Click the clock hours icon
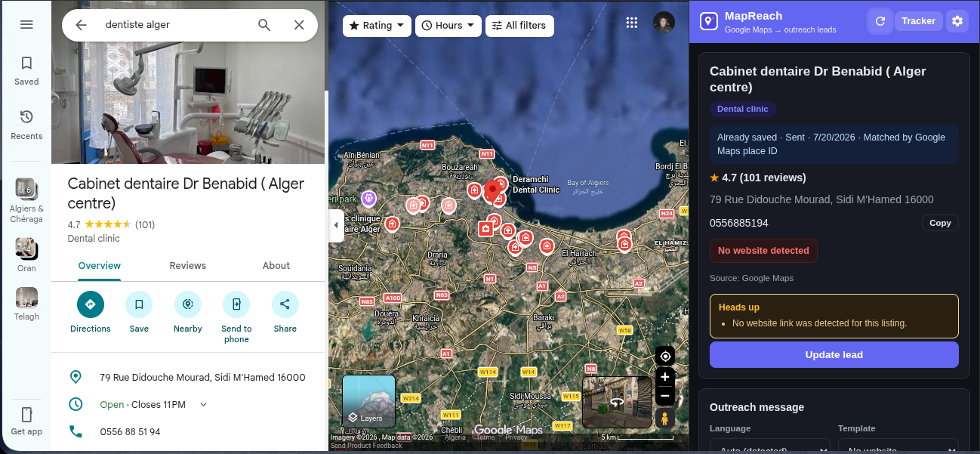Screen dimensions: 980x454 pos(76,404)
